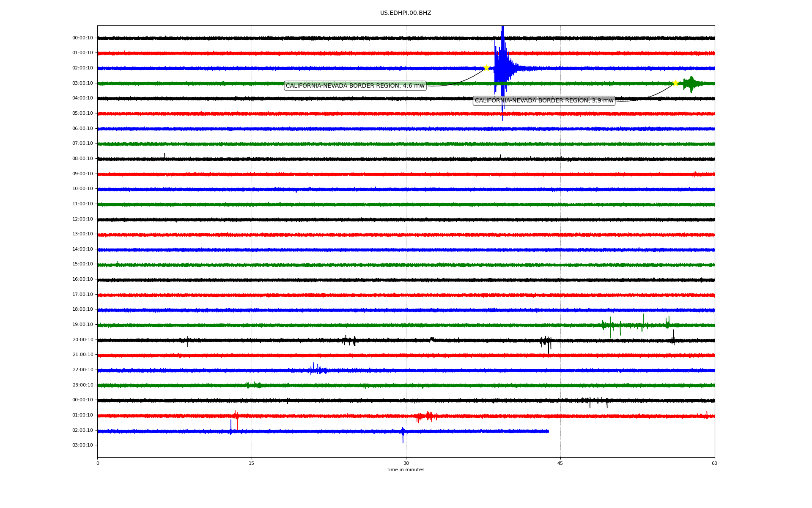Screen dimensions: 812x508
Task: Click the first 00:00:10 row label at top
Action: (82, 38)
